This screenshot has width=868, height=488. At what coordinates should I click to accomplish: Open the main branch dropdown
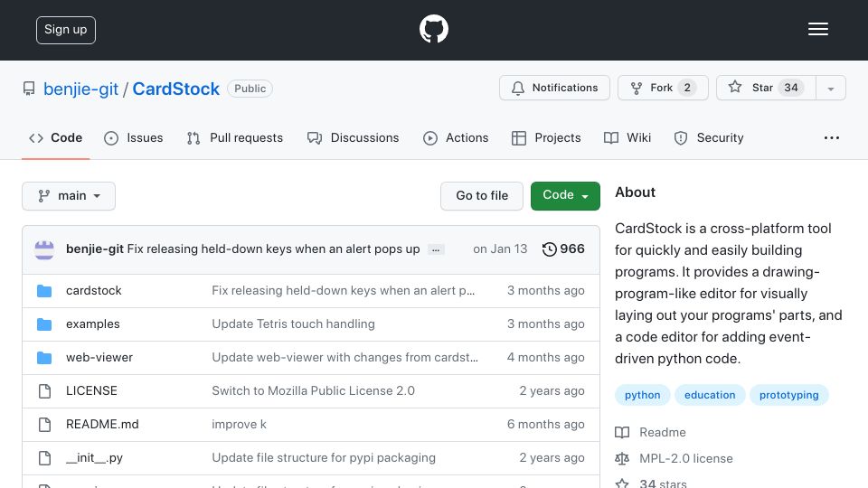(69, 196)
